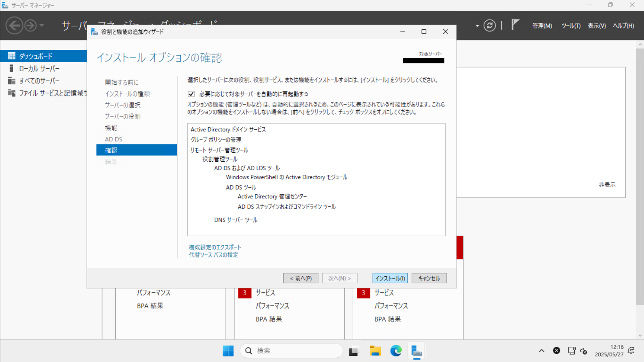Select Active Directory ドメイン サービス in the list
644x362 pixels.
point(228,129)
